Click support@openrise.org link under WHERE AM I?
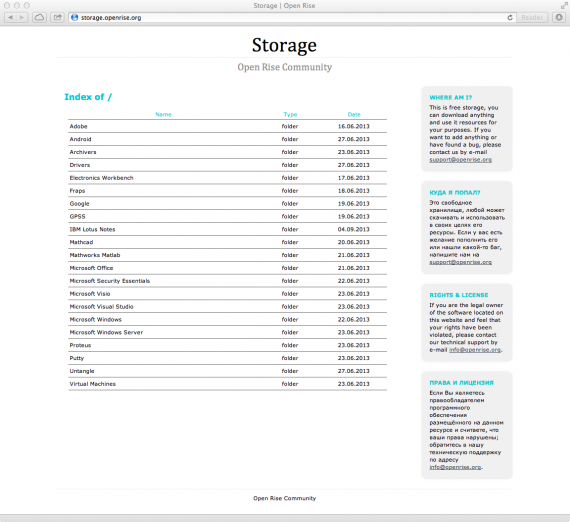Screen dimensions: 570x522 (x=460, y=160)
